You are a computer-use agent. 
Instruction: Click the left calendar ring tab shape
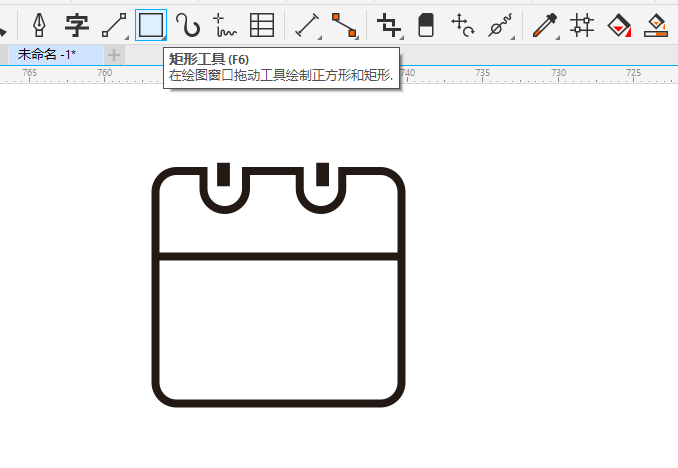click(x=223, y=174)
